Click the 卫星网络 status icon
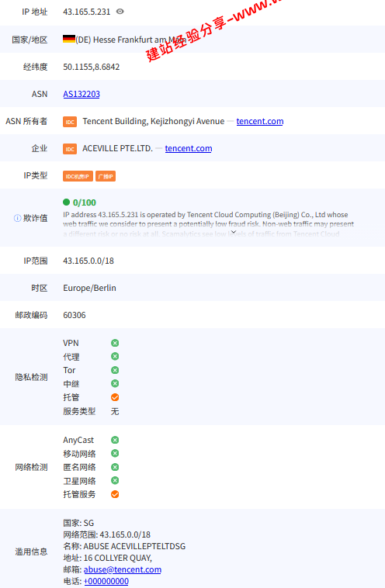Viewport: 385px width, 588px height. [115, 480]
